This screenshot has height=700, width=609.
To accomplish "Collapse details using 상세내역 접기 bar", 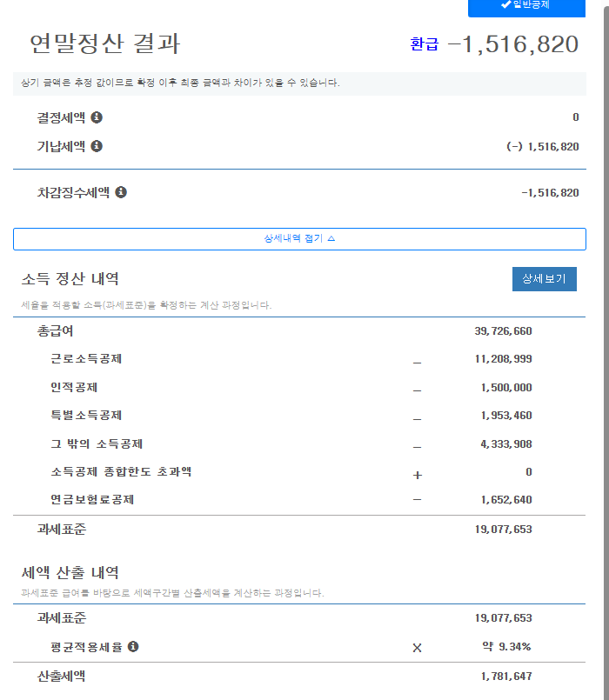I will [299, 239].
